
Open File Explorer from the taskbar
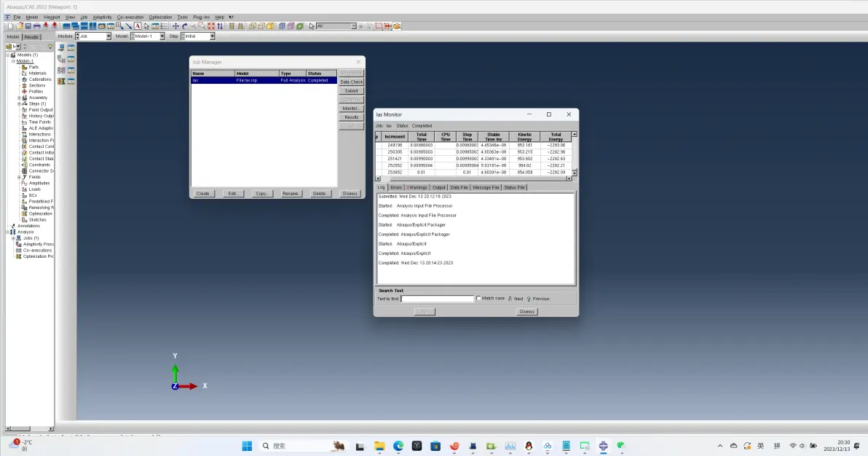379,446
